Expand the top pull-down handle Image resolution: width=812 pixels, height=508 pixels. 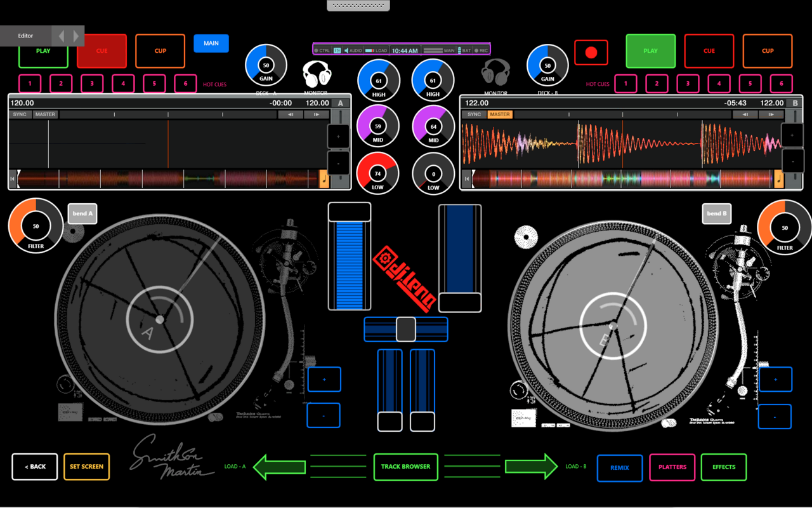coord(358,5)
